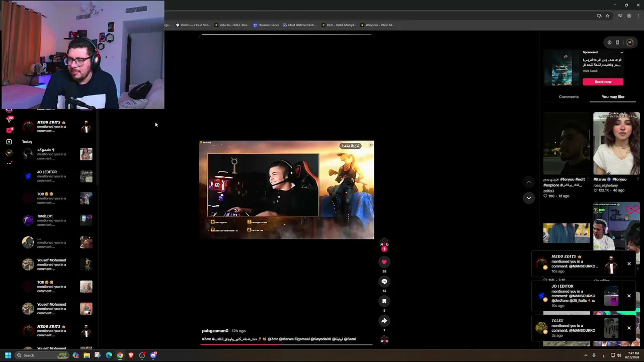Click the coin icon beside the phone icon
Image resolution: width=644 pixels, height=362 pixels.
point(609,42)
